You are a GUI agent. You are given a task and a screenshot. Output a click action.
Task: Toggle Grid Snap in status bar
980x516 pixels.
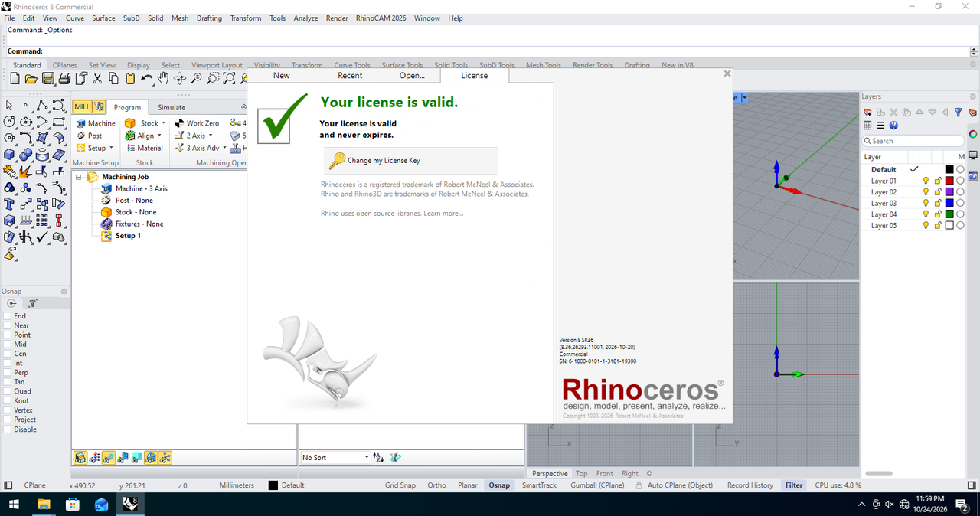pos(400,485)
